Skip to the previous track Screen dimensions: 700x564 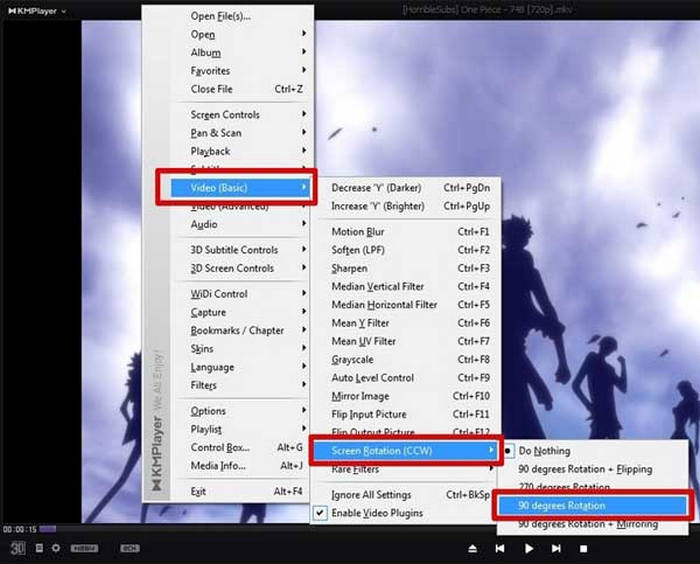point(500,548)
